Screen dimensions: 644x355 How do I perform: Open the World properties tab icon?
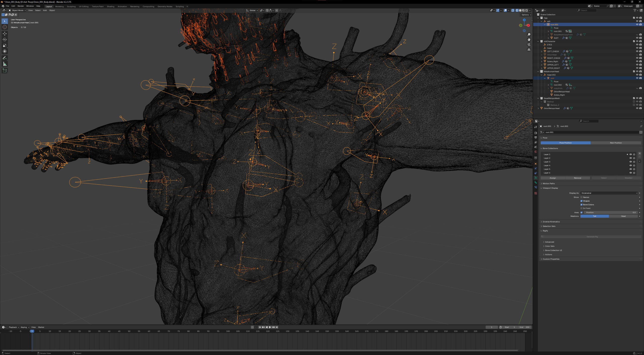536,152
